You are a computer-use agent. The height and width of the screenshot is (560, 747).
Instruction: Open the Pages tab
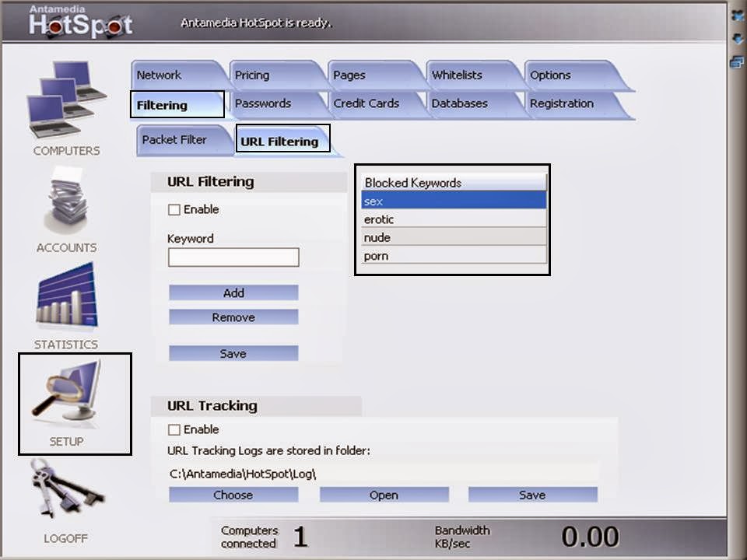pyautogui.click(x=373, y=75)
